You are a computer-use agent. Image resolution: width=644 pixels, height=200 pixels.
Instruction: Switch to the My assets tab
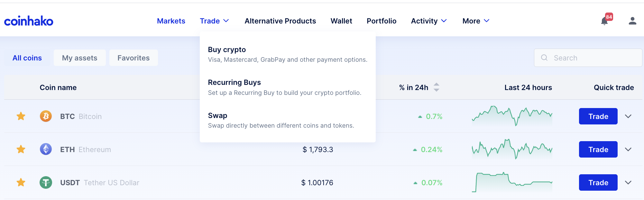click(79, 58)
